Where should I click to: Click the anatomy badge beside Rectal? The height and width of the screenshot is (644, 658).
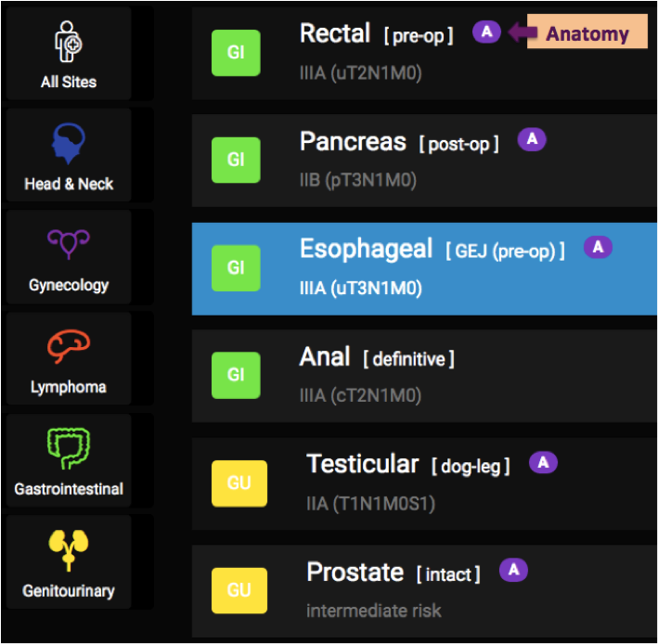click(x=486, y=32)
